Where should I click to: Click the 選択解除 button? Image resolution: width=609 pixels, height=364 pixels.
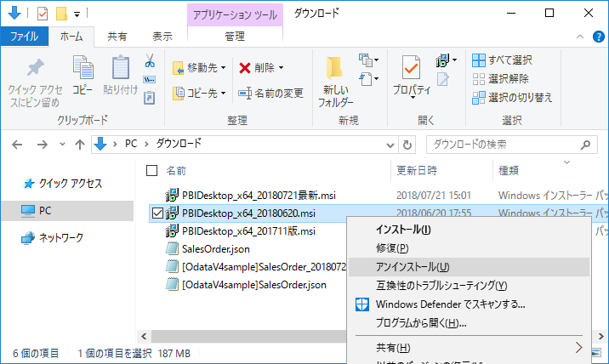point(500,79)
